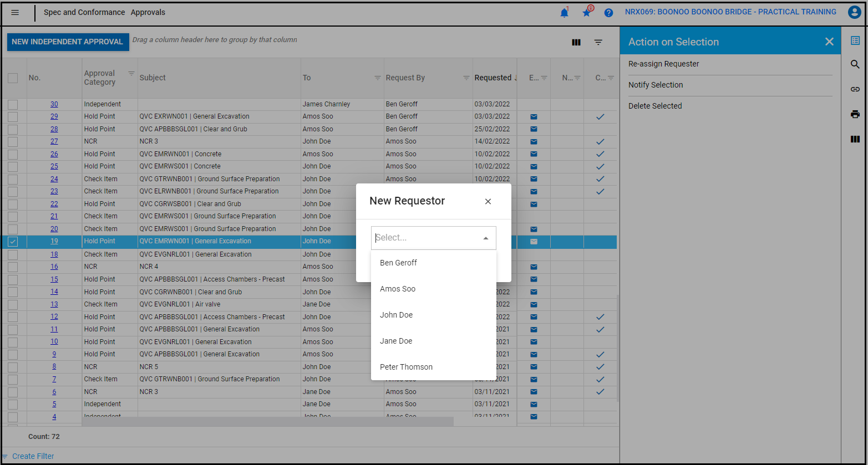Check the checkbox for row 8

point(13,367)
